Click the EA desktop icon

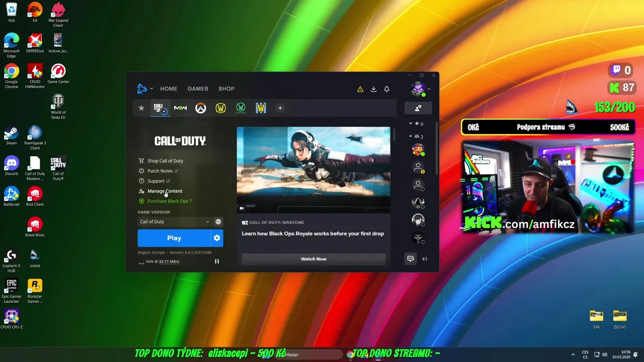coord(35,13)
